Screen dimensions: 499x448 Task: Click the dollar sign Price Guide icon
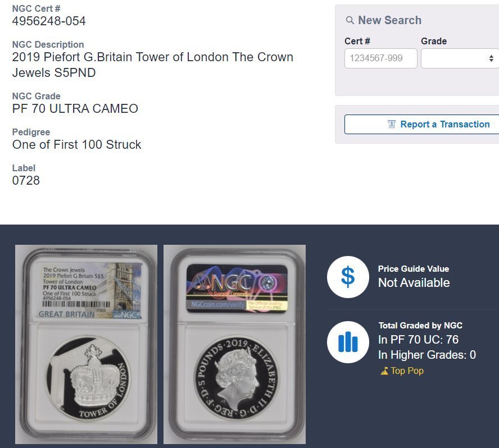pos(348,277)
